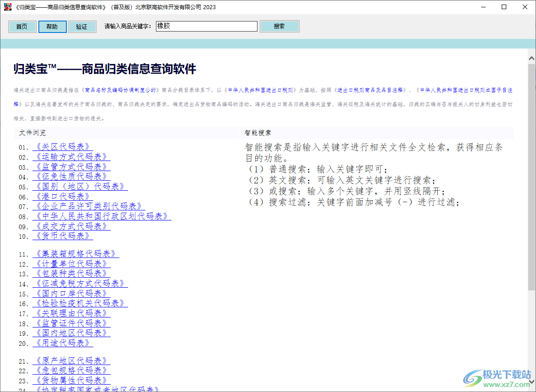
Task: Click the application icon in title bar
Action: pyautogui.click(x=7, y=7)
